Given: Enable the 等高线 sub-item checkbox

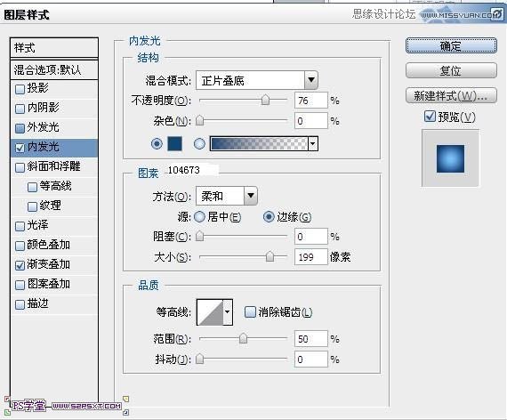Looking at the screenshot, I should 32,187.
